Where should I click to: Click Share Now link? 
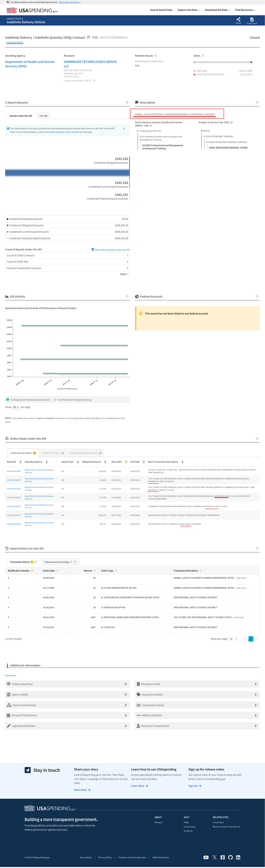(x=82, y=790)
